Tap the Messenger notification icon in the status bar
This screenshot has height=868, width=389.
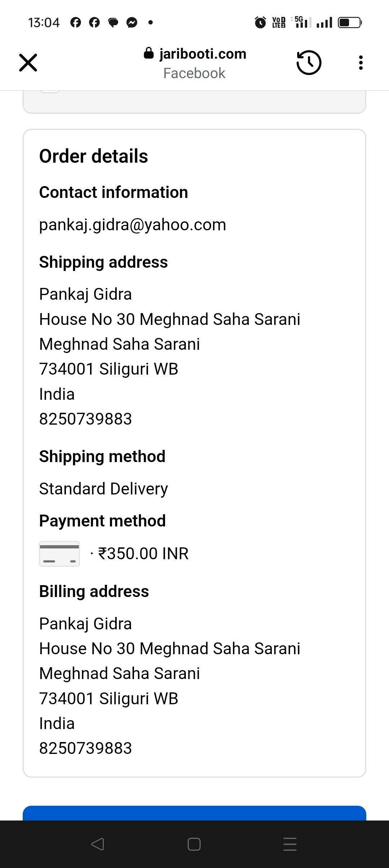tap(132, 23)
